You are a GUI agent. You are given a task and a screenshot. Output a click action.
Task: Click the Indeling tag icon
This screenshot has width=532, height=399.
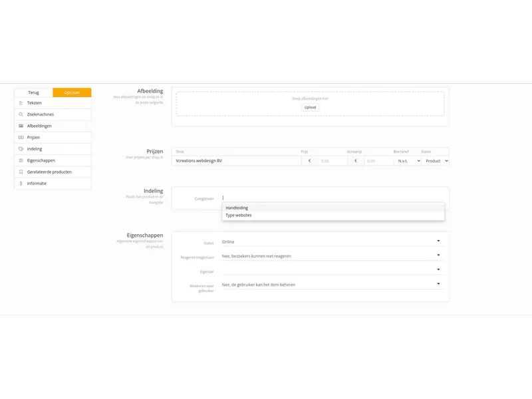point(21,149)
